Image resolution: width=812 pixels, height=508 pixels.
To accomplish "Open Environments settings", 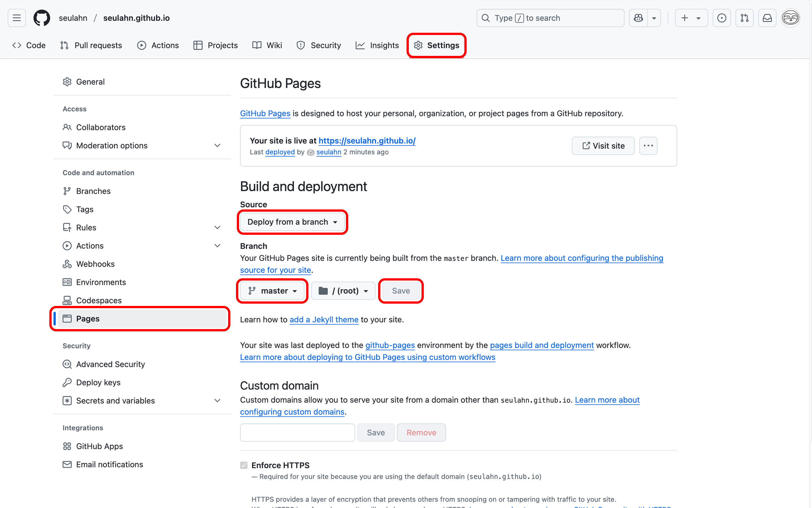I will click(142, 282).
